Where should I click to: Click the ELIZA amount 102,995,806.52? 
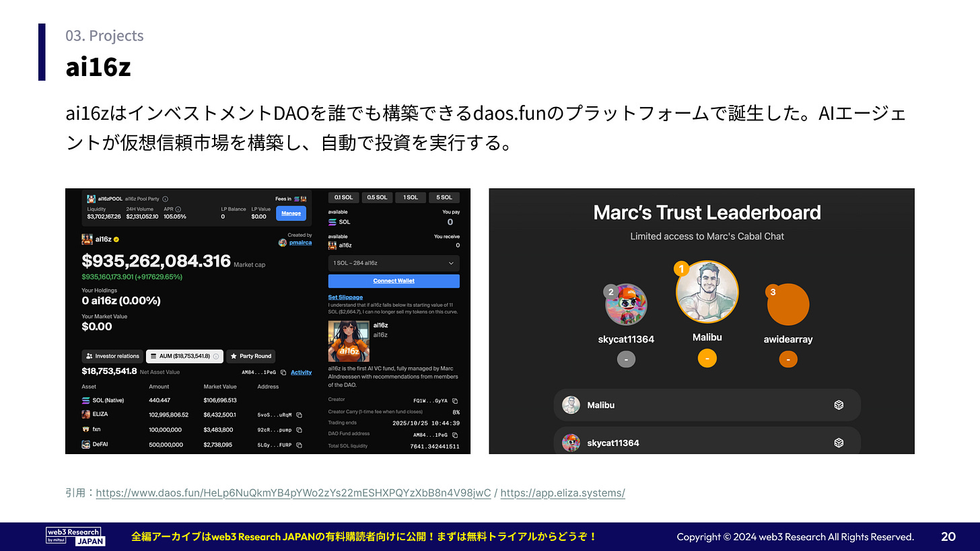(169, 415)
